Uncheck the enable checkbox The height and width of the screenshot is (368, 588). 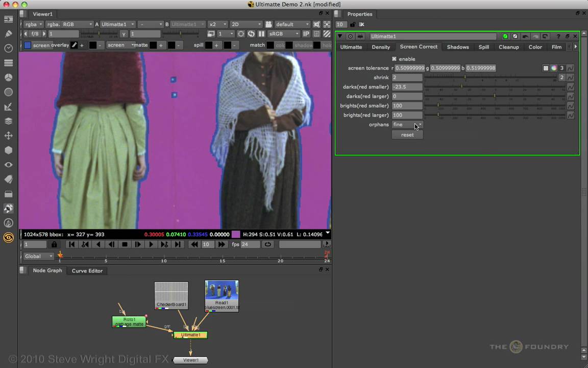(394, 59)
